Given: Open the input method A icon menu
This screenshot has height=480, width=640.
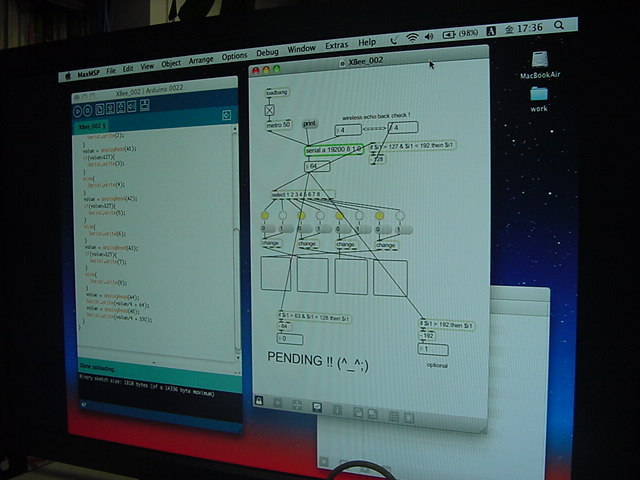Looking at the screenshot, I should (491, 31).
